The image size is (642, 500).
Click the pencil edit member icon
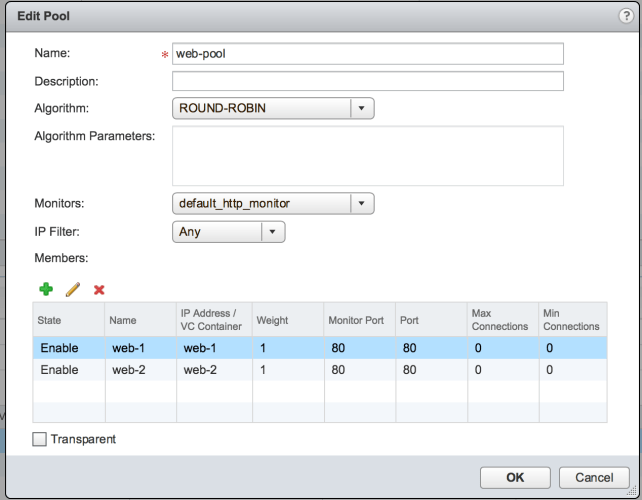click(x=72, y=289)
